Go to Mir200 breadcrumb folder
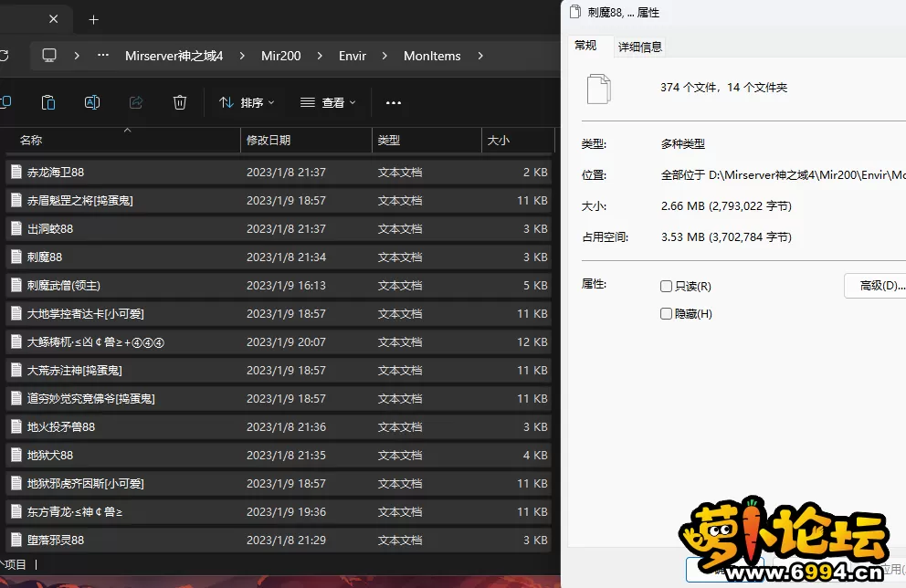Image resolution: width=906 pixels, height=588 pixels. point(280,56)
